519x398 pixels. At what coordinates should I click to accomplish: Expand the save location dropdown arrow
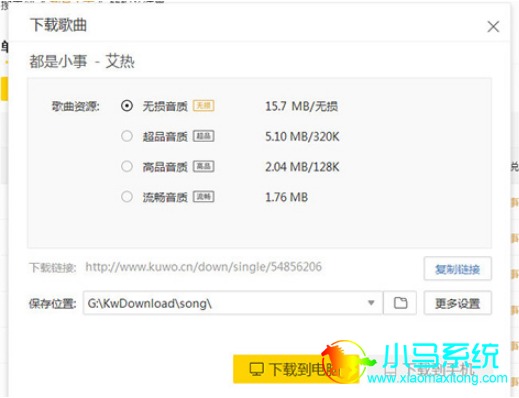coord(371,303)
